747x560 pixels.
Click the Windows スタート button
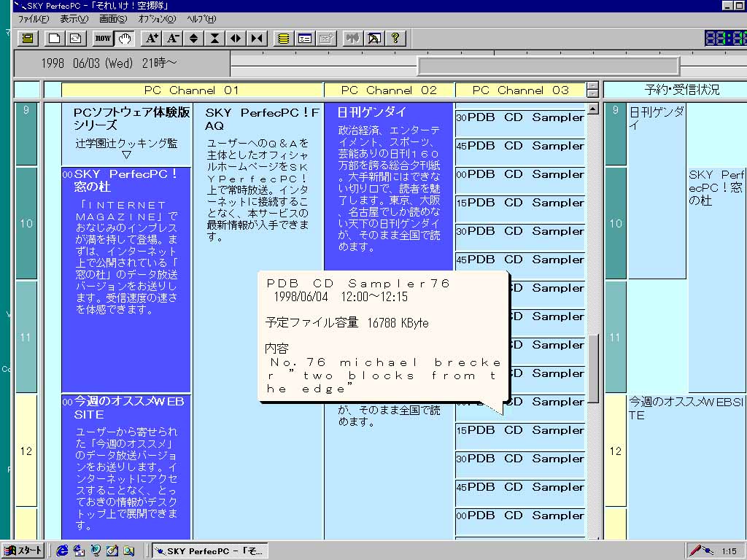click(x=23, y=551)
